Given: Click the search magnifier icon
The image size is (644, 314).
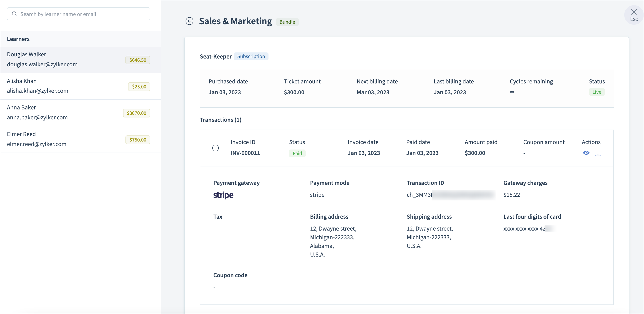Looking at the screenshot, I should 15,14.
